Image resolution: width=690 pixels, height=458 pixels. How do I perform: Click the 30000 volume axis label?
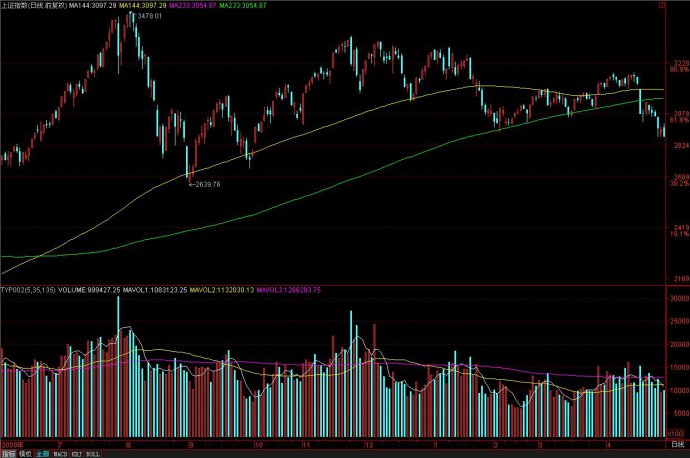click(x=680, y=298)
